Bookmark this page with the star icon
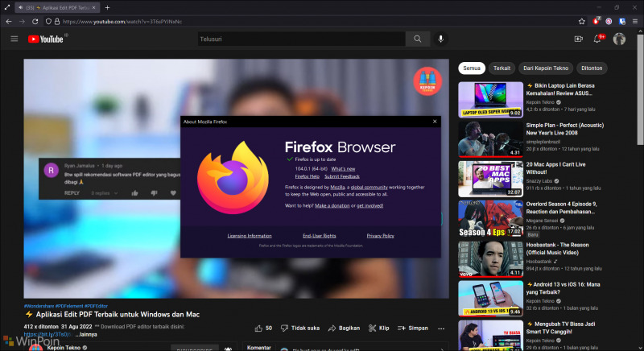This screenshot has width=644, height=351. coord(581,22)
